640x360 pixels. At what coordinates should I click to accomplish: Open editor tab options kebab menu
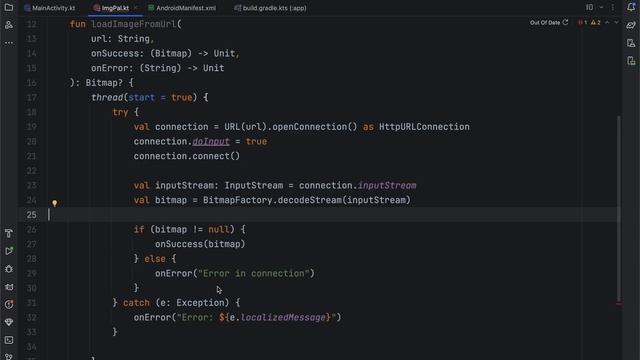[613, 7]
